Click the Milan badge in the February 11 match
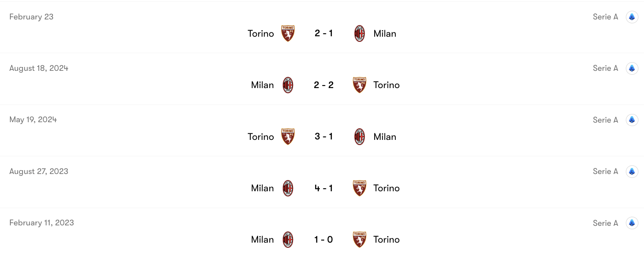The width and height of the screenshot is (644, 253). click(287, 239)
